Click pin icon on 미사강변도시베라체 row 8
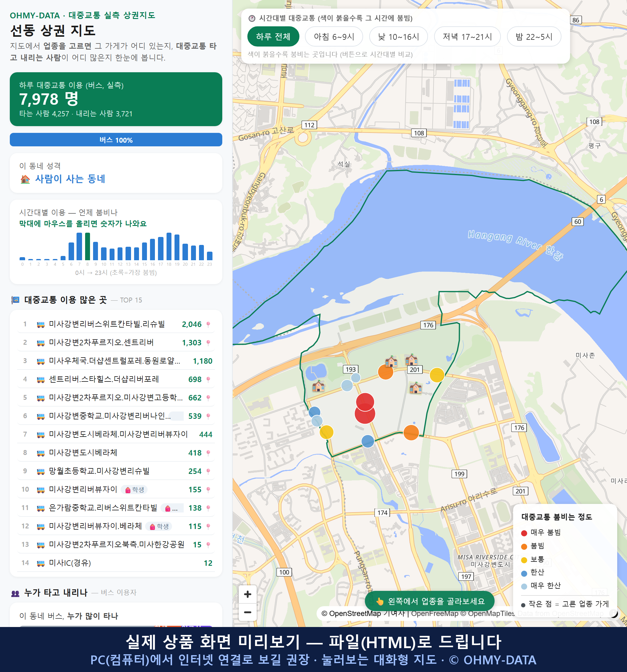This screenshot has width=627, height=672. coord(208,452)
